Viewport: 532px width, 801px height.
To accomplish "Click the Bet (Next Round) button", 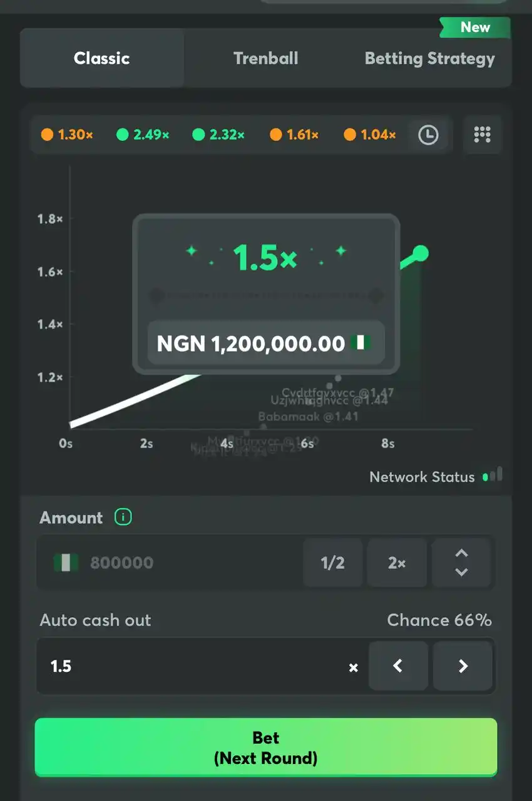I will coord(266,747).
